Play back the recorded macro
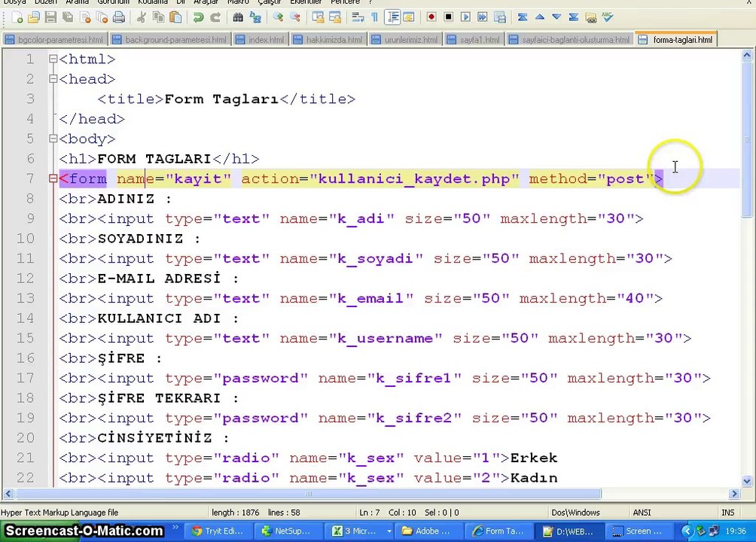Viewport: 756px width, 542px height. (465, 17)
